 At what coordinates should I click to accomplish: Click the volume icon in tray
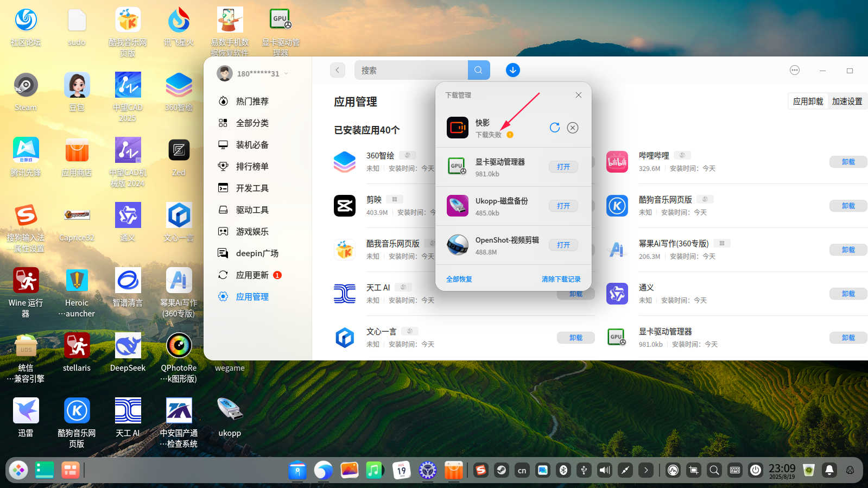click(x=604, y=470)
